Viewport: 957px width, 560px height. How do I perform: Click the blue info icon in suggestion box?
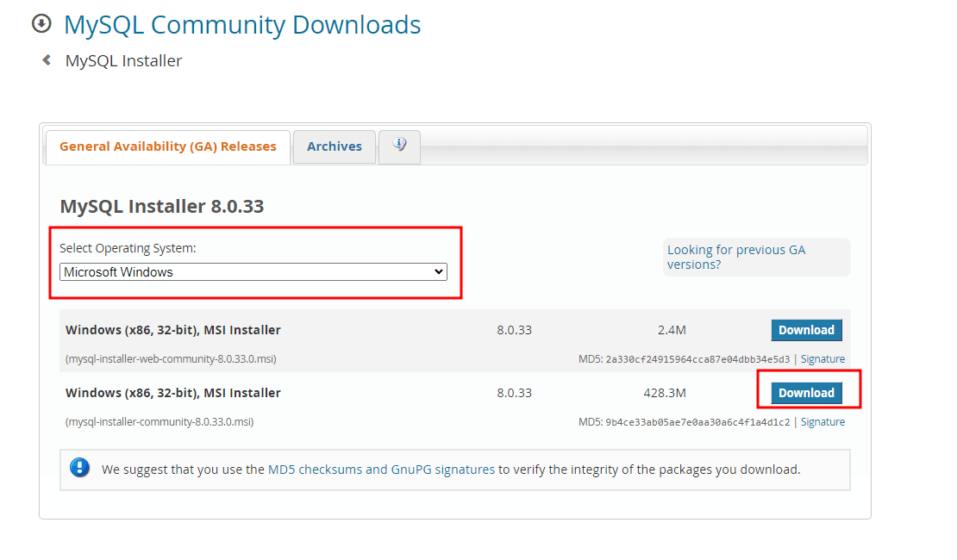tap(80, 468)
